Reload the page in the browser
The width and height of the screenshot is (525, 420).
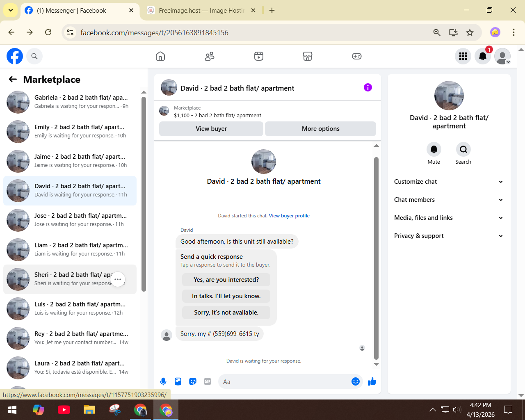point(48,32)
